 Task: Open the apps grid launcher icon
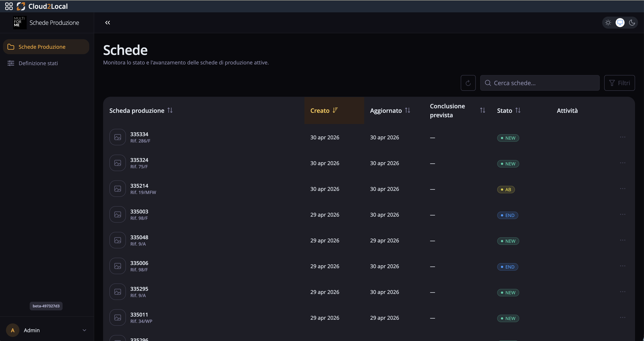tap(9, 6)
